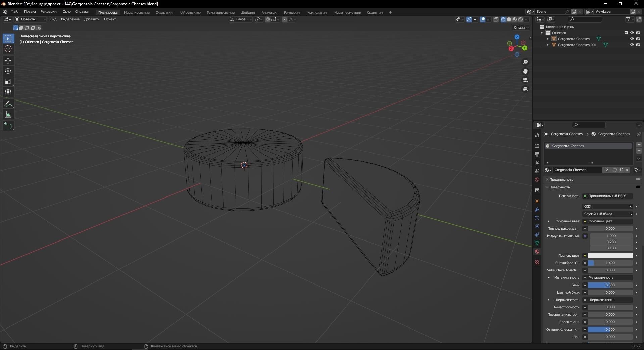The width and height of the screenshot is (644, 350).
Task: Open the Object properties tab
Action: point(537,201)
